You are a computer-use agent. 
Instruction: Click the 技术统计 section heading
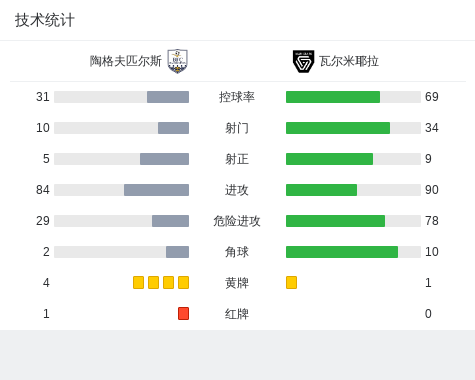point(45,20)
